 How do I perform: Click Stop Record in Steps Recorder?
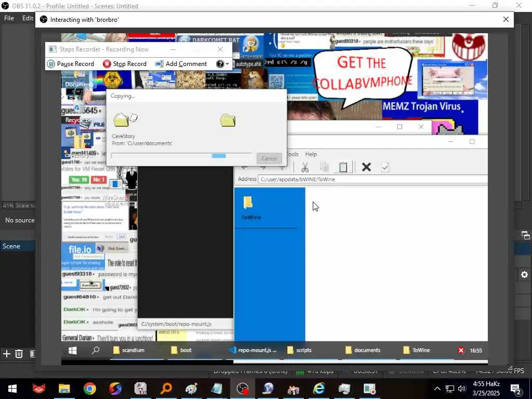tap(125, 64)
